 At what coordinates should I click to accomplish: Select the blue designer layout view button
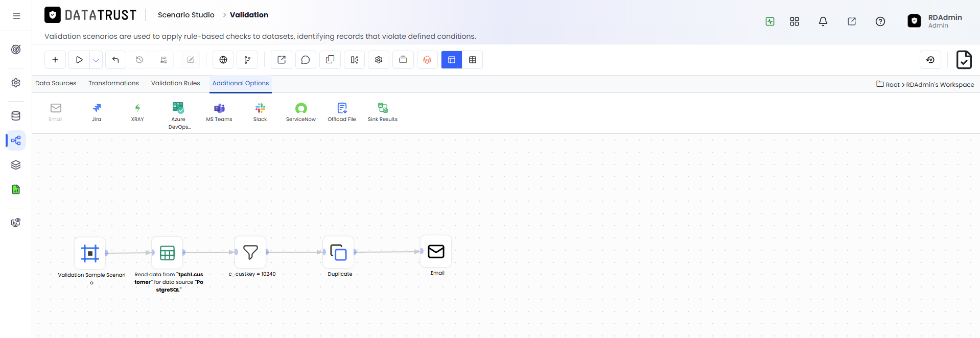click(x=452, y=60)
